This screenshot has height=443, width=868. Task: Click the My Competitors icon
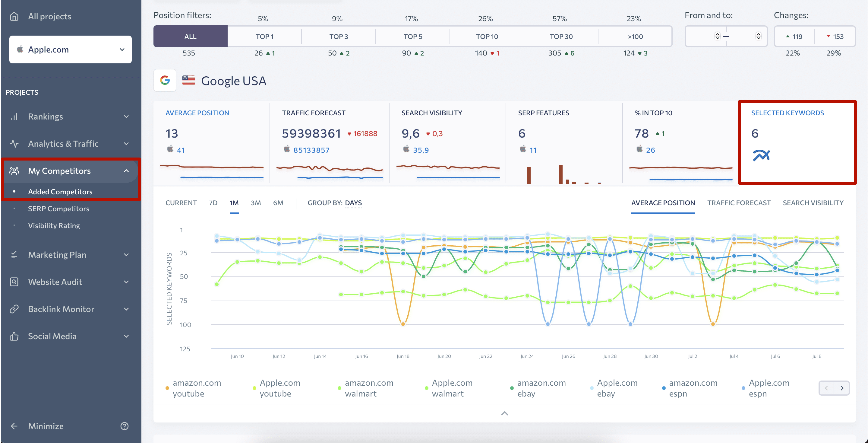16,171
